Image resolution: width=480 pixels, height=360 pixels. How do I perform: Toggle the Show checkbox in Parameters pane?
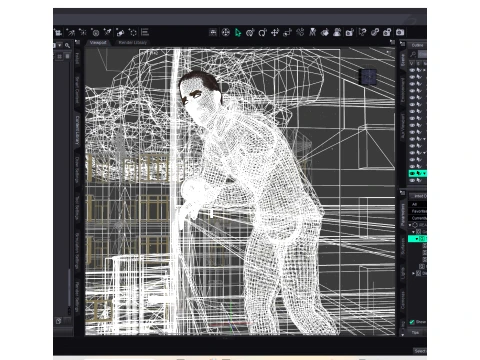[412, 322]
